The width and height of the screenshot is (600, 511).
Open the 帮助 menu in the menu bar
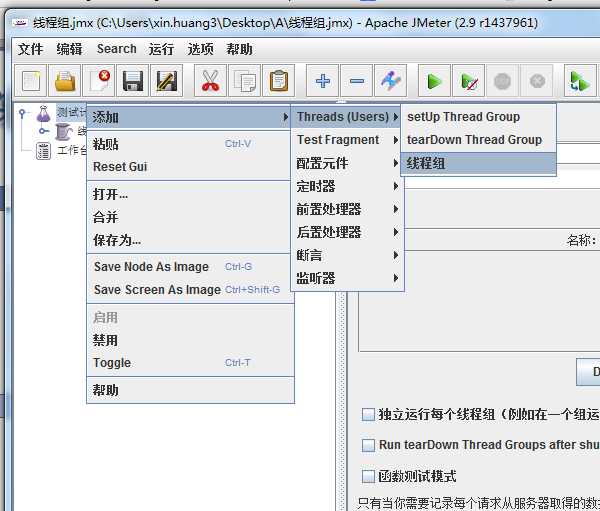(239, 49)
